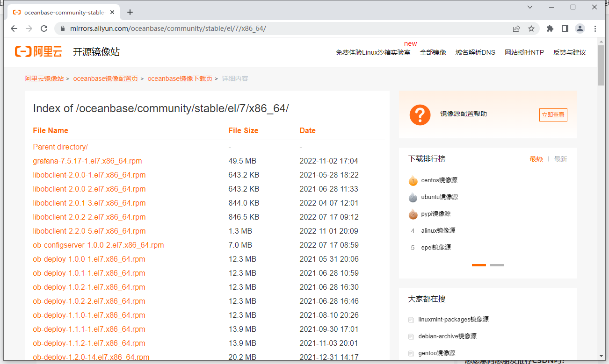Download libobclient-2.0.0-1.el7.x86_64.rpm

click(89, 175)
